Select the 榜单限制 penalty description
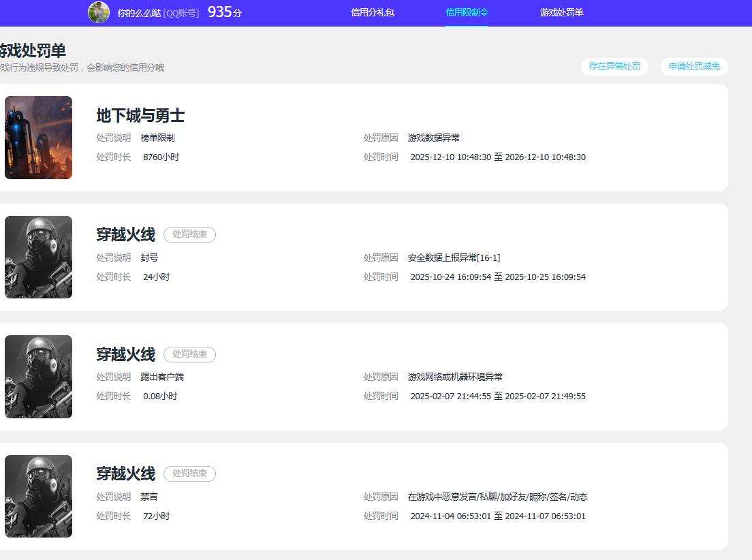Screen dimensions: 752x560 tap(158, 138)
